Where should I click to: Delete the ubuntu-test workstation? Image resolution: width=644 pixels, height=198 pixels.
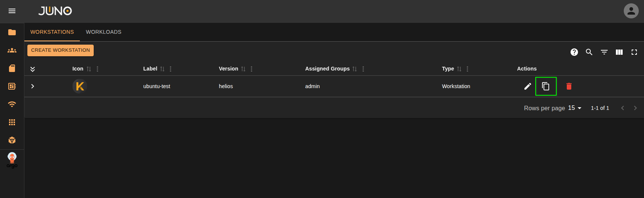point(569,86)
